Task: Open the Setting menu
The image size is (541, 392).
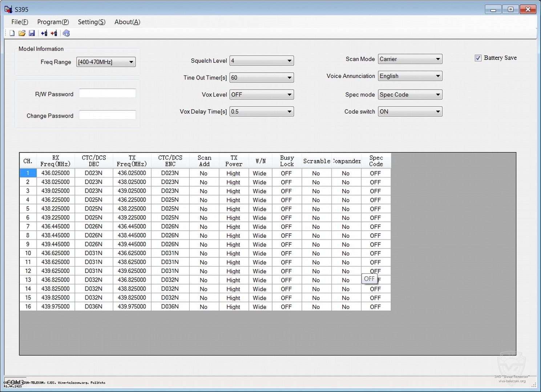Action: tap(92, 22)
